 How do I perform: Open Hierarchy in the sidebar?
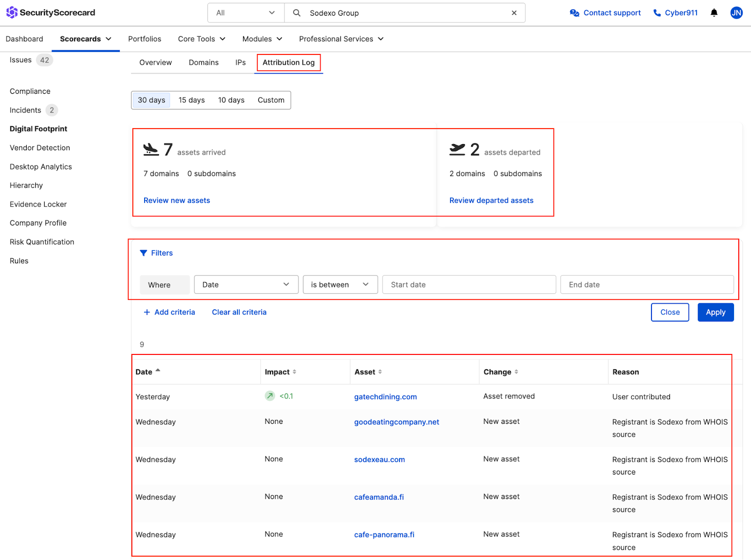26,185
